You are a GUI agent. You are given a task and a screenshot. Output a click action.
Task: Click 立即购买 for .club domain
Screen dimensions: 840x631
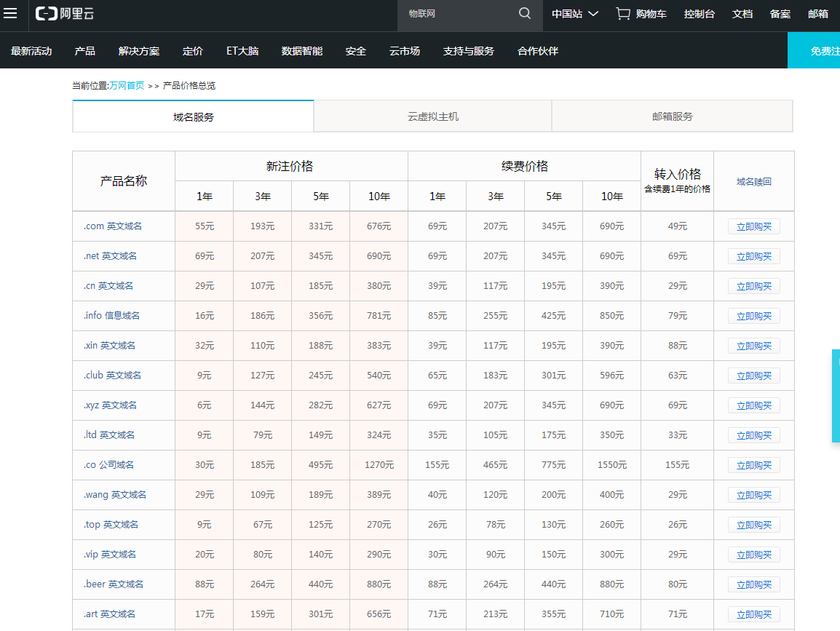click(x=754, y=376)
